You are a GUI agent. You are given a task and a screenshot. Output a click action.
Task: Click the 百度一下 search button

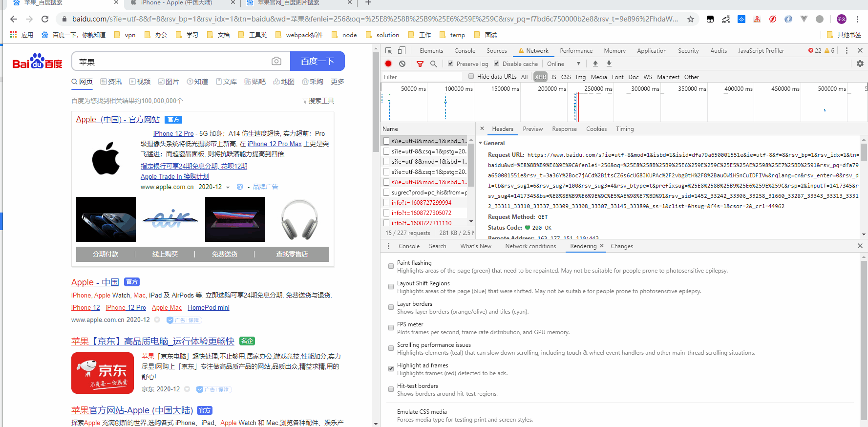point(318,61)
